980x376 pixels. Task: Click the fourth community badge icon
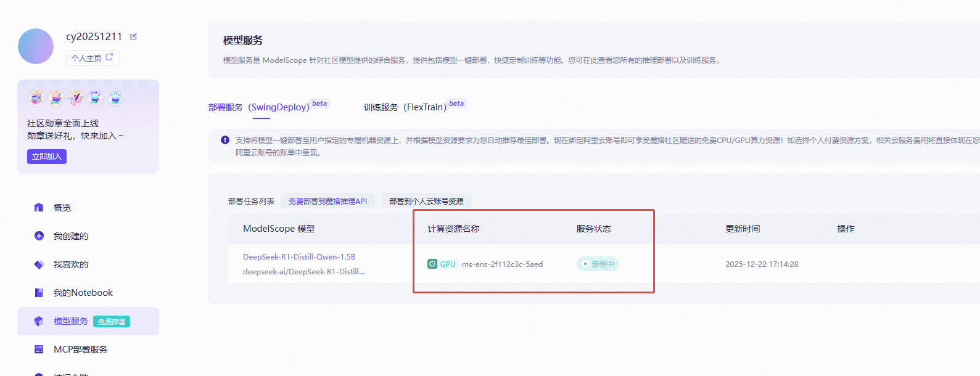96,98
